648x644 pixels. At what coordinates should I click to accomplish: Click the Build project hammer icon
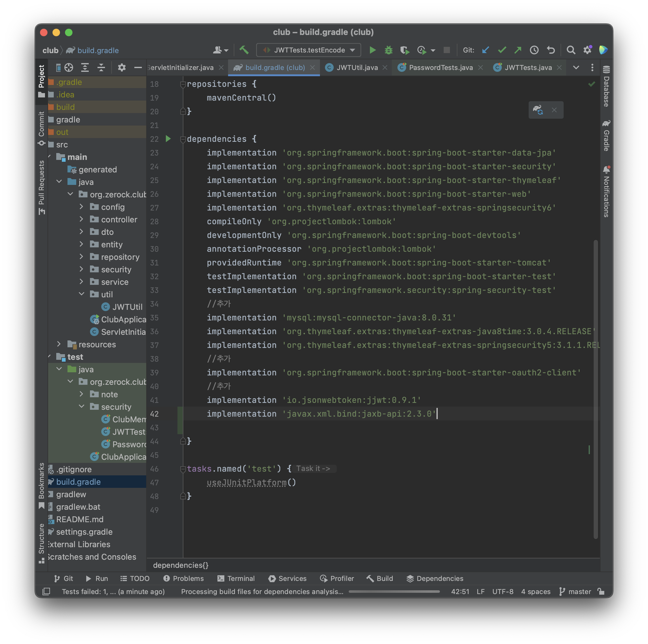click(x=244, y=50)
